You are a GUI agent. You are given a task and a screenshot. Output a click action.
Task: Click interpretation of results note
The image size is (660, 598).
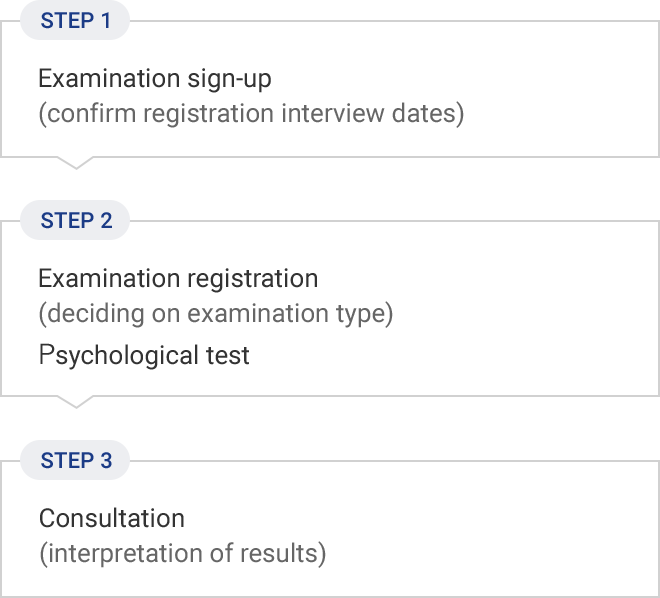point(183,553)
